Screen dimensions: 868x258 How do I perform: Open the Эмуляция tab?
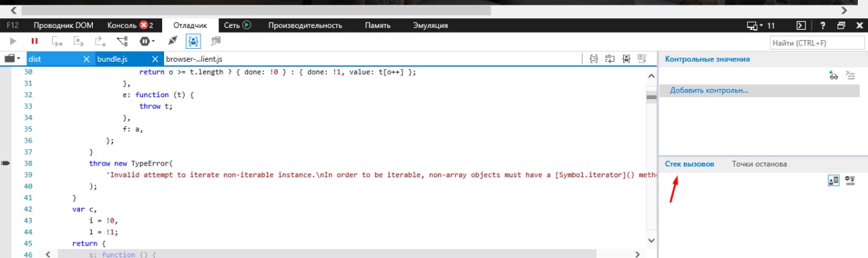point(431,25)
